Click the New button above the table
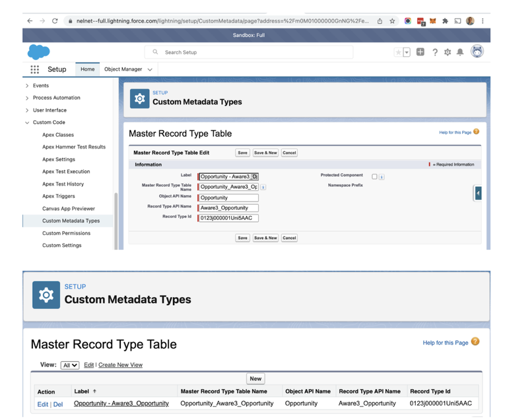Image resolution: width=507 pixels, height=420 pixels. tap(255, 378)
